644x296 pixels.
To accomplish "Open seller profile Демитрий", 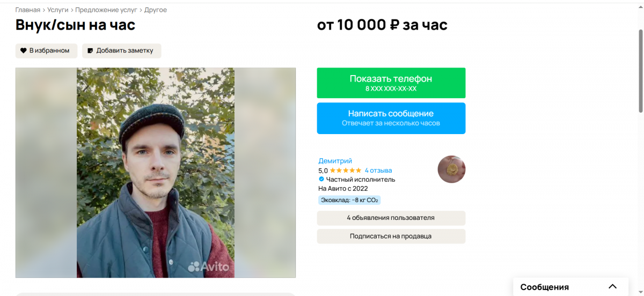I will (x=335, y=161).
